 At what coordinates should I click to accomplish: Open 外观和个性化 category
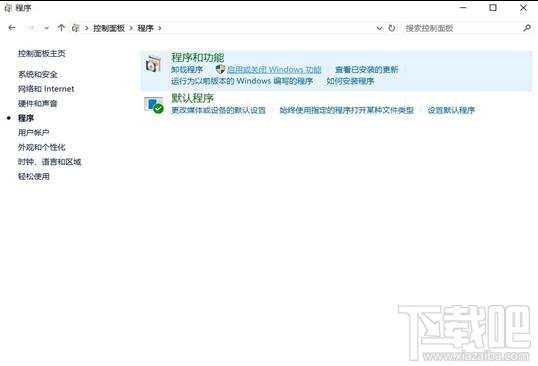(x=42, y=147)
